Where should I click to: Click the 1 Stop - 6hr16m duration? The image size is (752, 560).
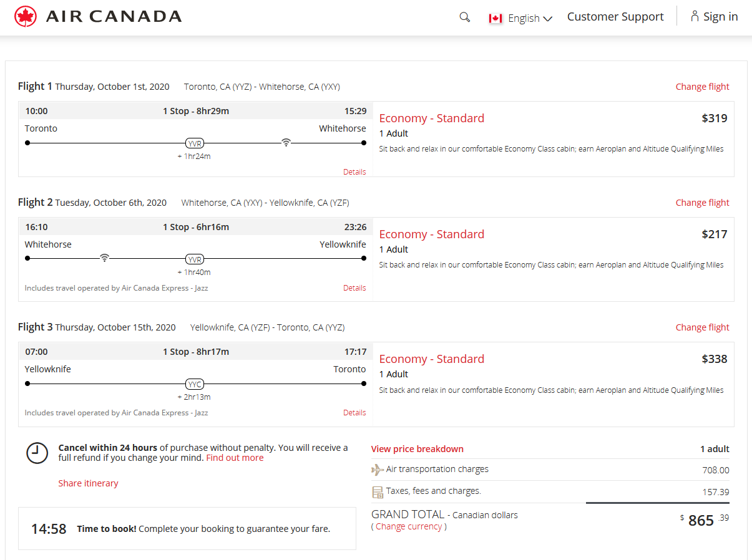click(196, 227)
